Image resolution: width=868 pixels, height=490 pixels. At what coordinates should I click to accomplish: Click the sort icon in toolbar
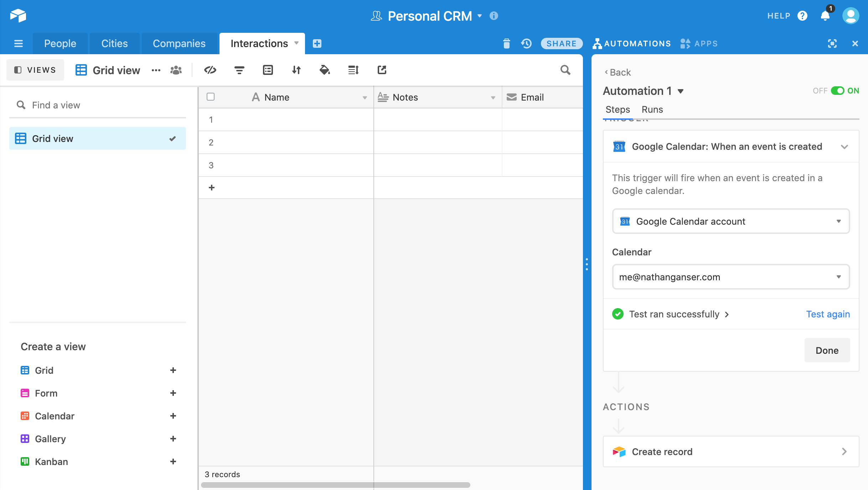coord(296,70)
